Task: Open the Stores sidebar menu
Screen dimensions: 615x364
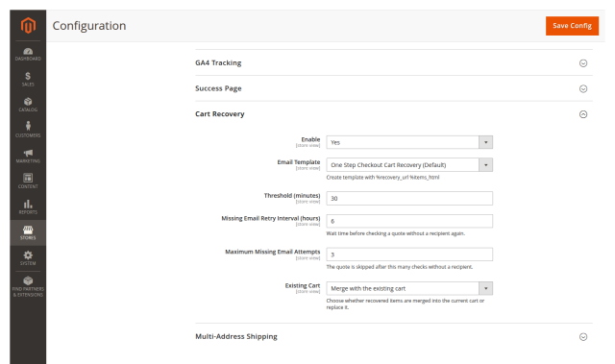Action: point(28,232)
